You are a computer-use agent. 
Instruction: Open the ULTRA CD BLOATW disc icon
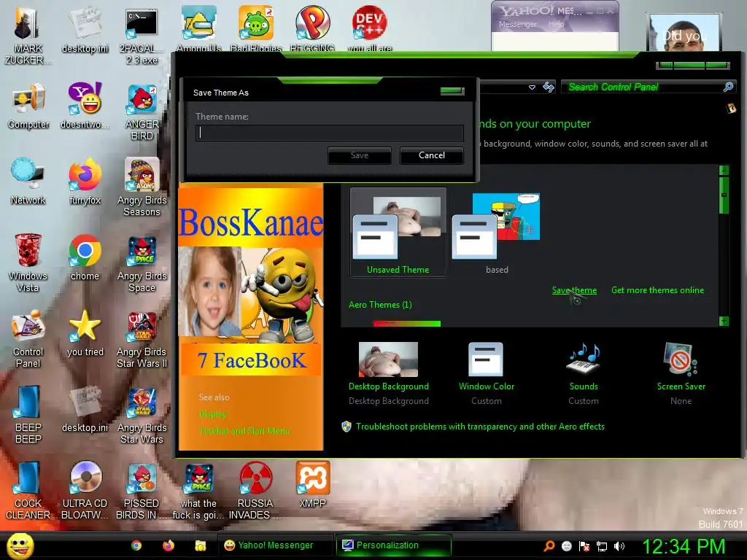(x=85, y=491)
